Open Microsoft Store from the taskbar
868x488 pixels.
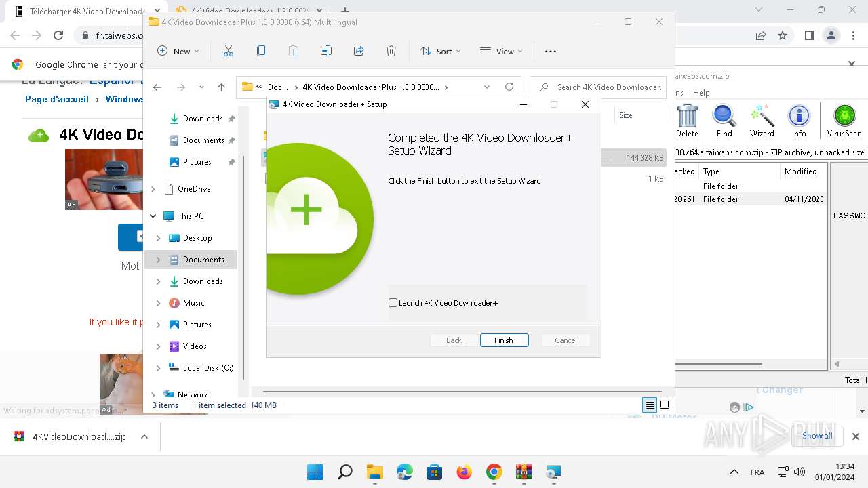click(x=434, y=472)
